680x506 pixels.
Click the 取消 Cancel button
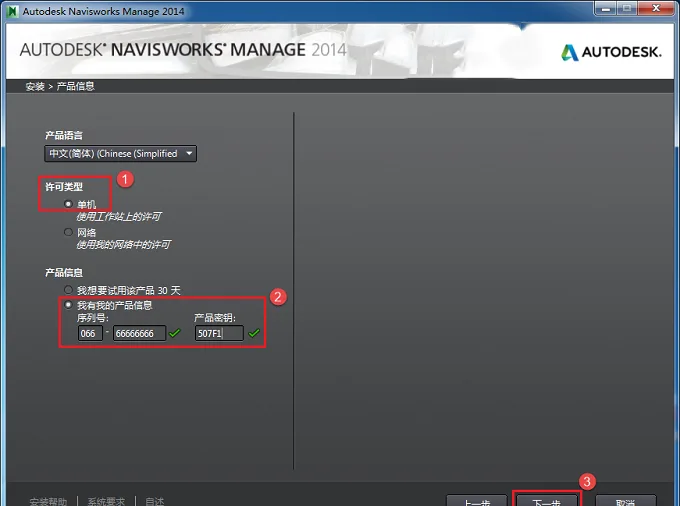tap(625, 501)
